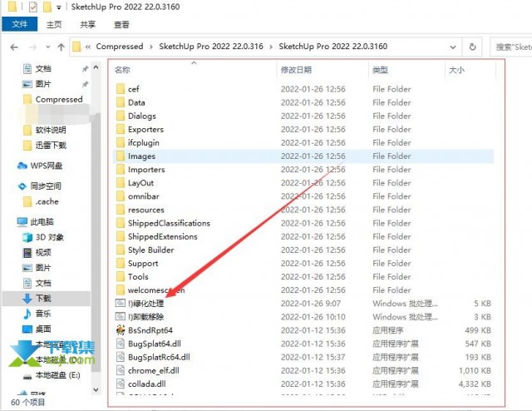This screenshot has height=411, width=532.
Task: Select the Tools folder
Action: click(x=138, y=277)
